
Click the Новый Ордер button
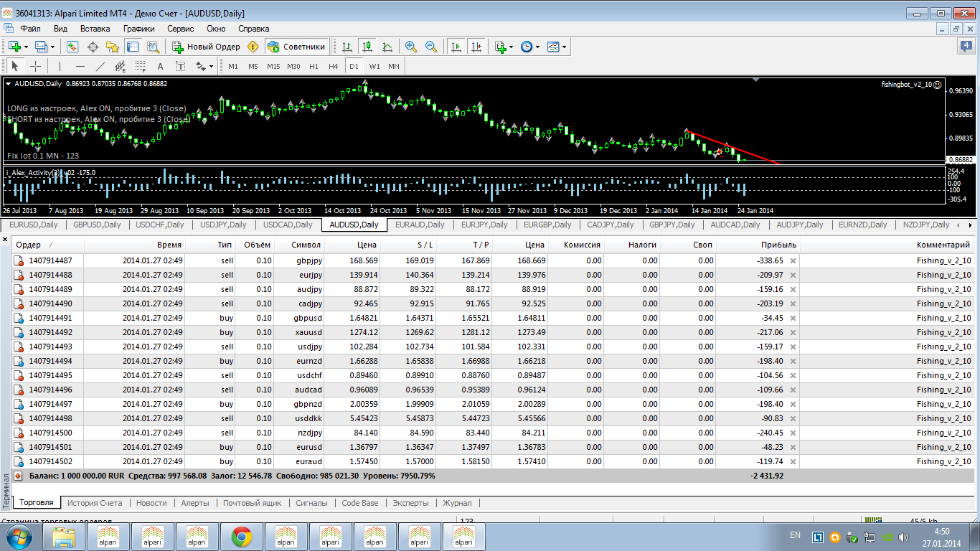[x=206, y=47]
